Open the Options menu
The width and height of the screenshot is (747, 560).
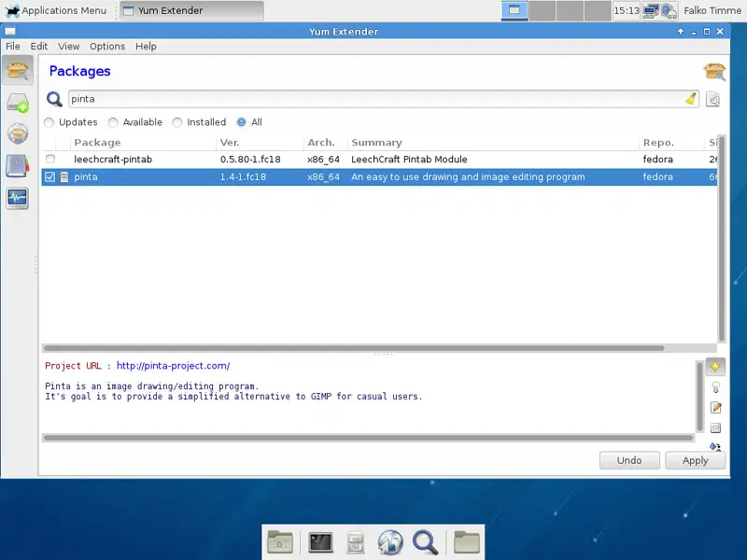click(107, 46)
